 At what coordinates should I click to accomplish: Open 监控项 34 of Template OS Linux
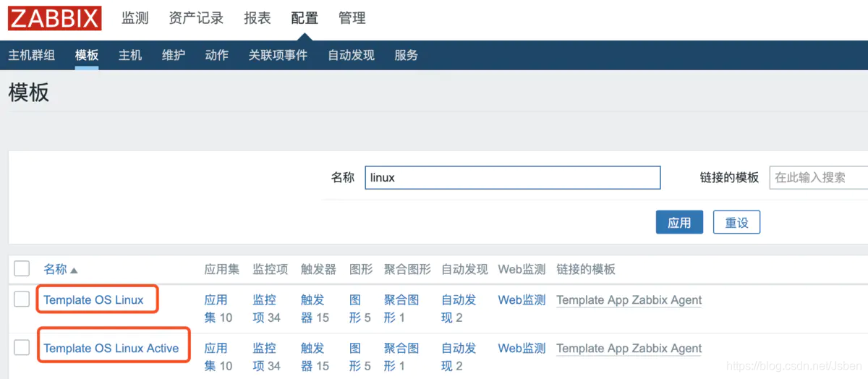266,308
